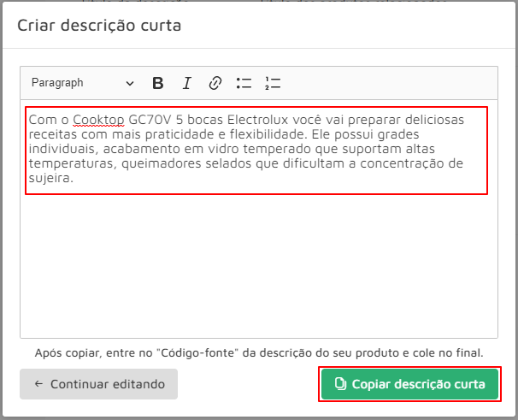Click the title Criar descrição curta

pos(99,26)
